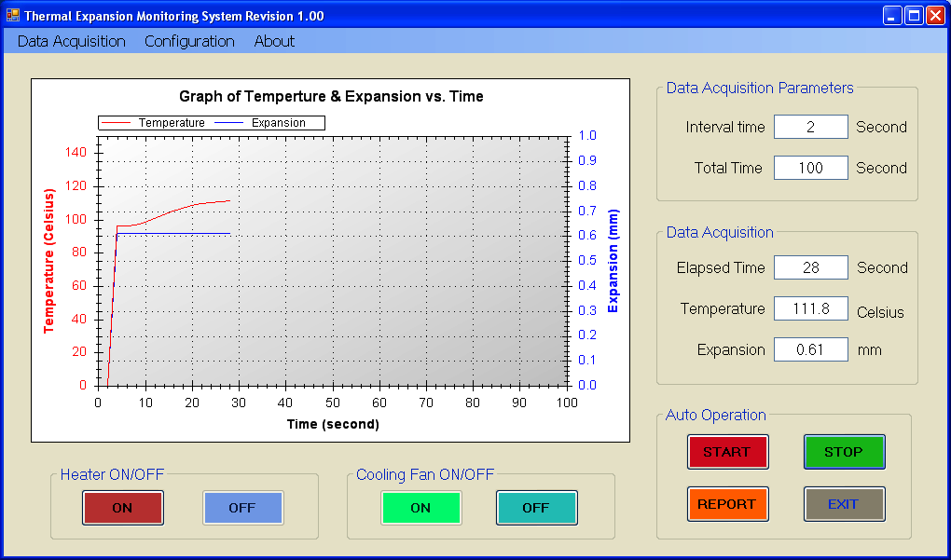Click the Interval time input field

(810, 128)
